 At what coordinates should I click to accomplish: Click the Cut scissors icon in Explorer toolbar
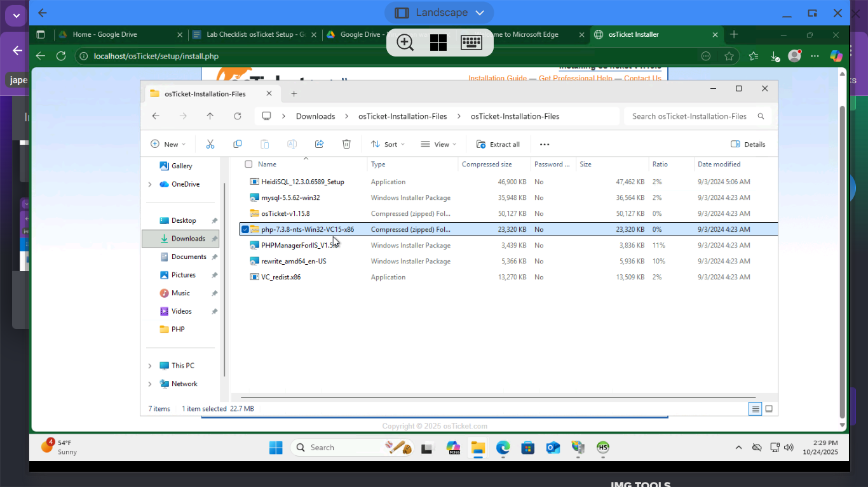pos(210,144)
